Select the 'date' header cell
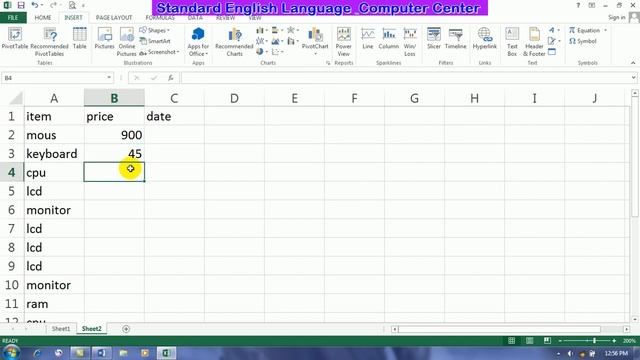640x360 pixels. tap(174, 116)
